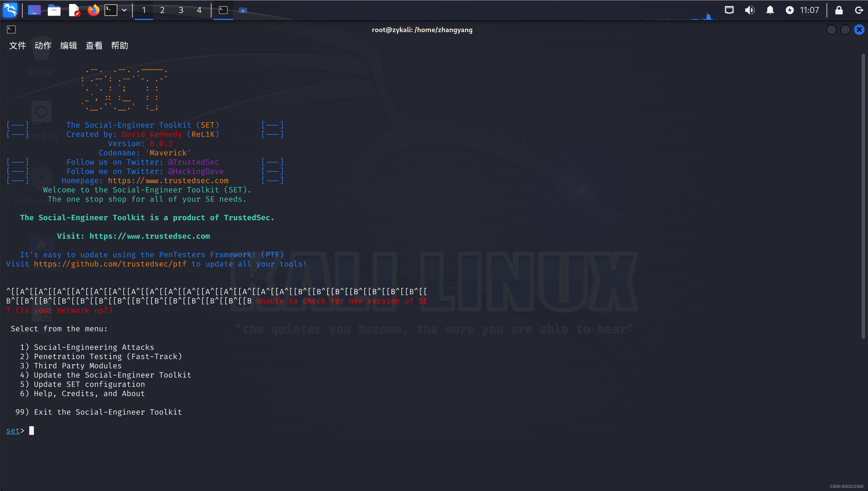Launch the text editor from panel
The height and width of the screenshot is (491, 868).
pos(74,10)
